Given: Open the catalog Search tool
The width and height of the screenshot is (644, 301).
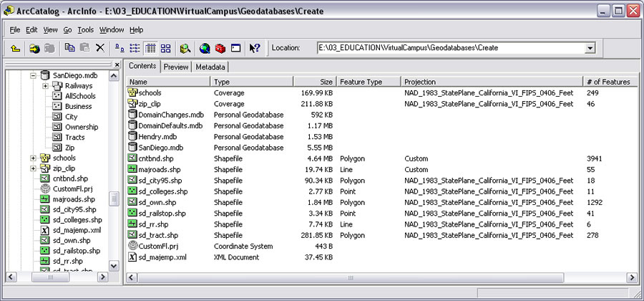Looking at the screenshot, I should click(x=185, y=48).
